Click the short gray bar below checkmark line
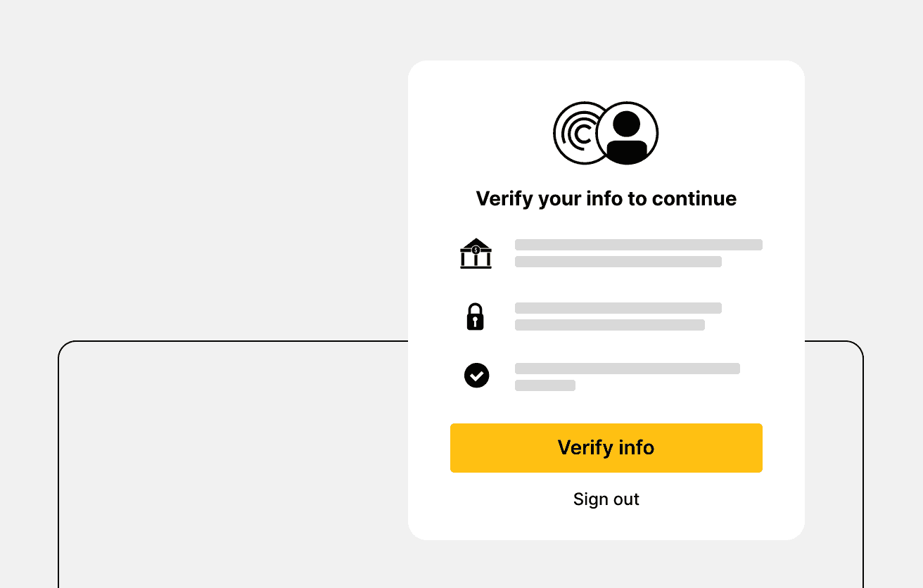The height and width of the screenshot is (588, 923). (545, 385)
